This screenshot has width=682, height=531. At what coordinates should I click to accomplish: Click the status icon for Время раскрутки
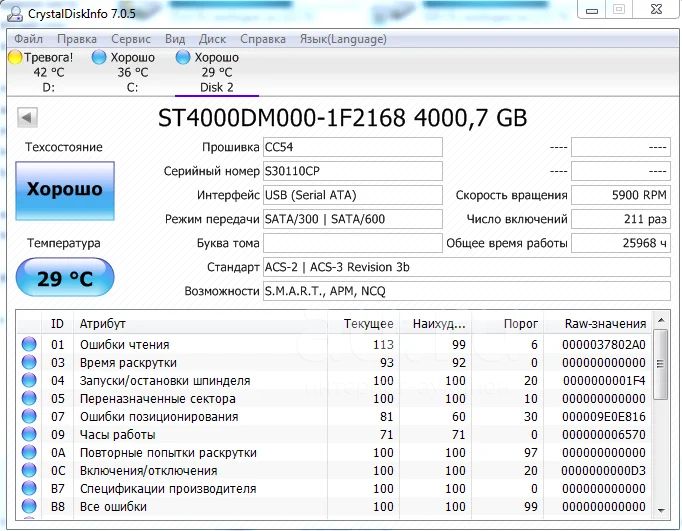pos(29,362)
